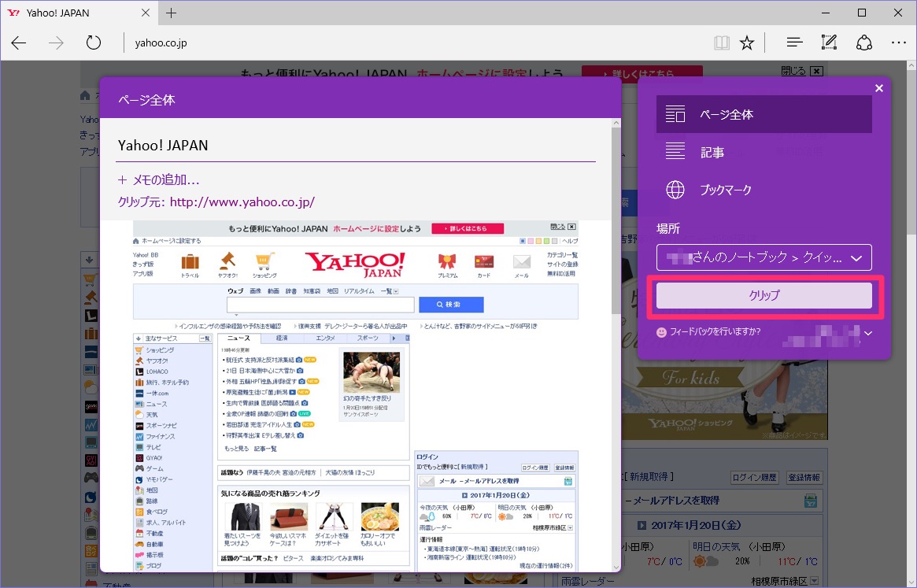Edit the Yahoo! JAPAN title field
This screenshot has width=917, height=588.
click(x=356, y=146)
